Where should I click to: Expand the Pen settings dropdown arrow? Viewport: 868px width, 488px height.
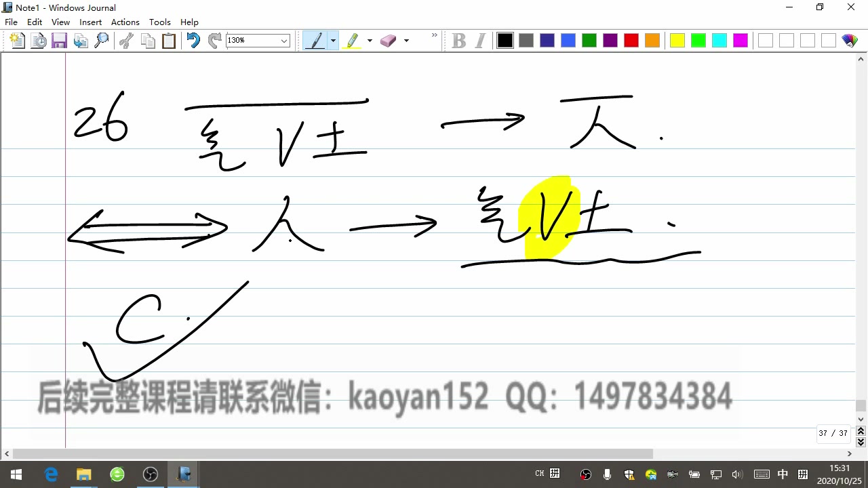(x=333, y=41)
